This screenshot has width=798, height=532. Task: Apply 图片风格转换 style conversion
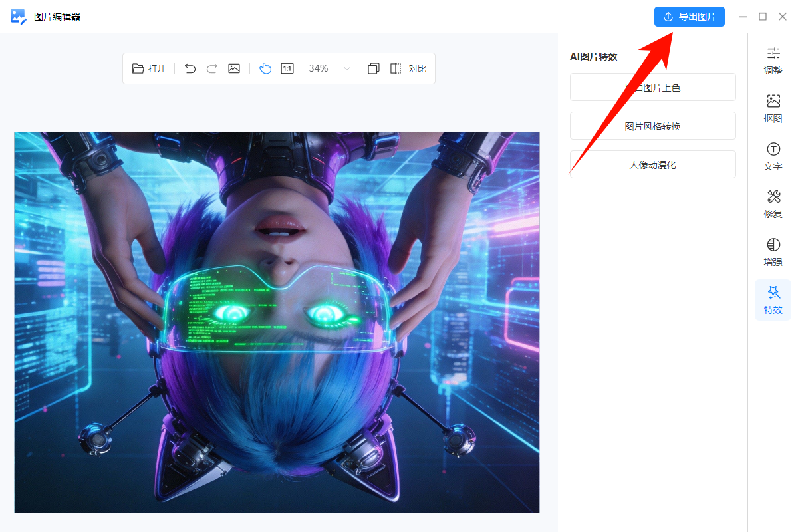pos(652,126)
